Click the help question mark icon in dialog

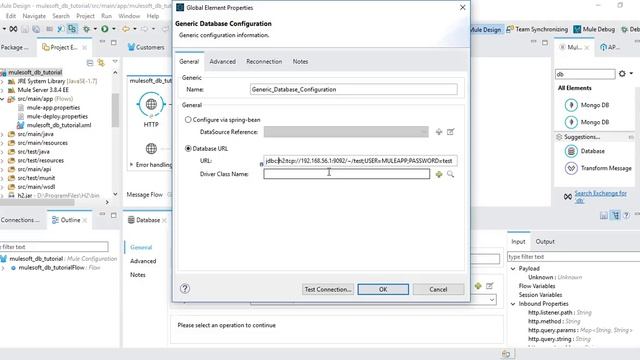[185, 289]
